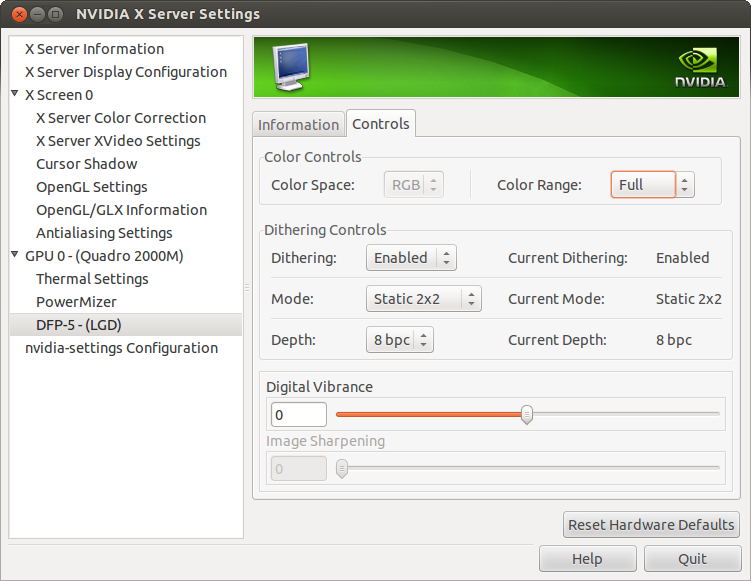Click the Color Space label
Viewport: 751px width, 581px height.
pos(313,185)
